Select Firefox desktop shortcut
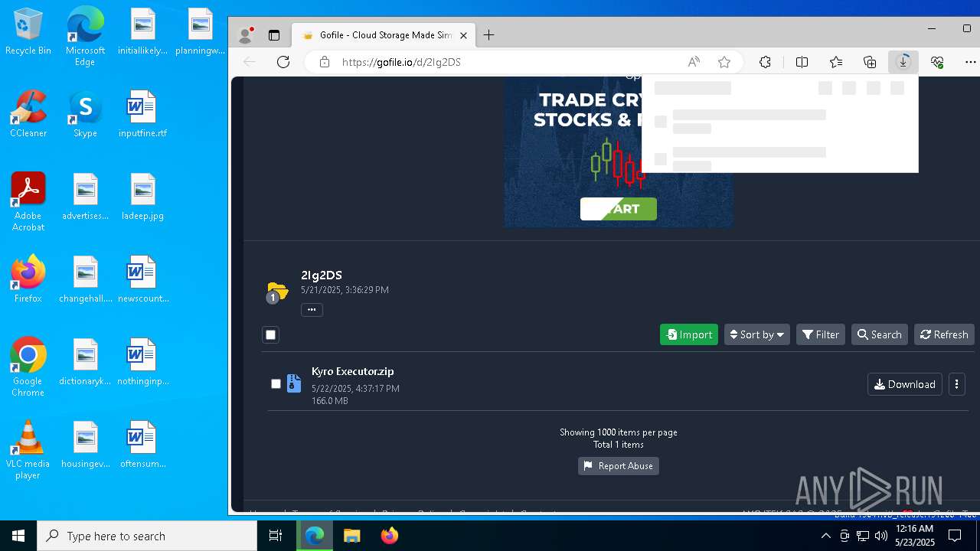The width and height of the screenshot is (980, 551). point(28,279)
